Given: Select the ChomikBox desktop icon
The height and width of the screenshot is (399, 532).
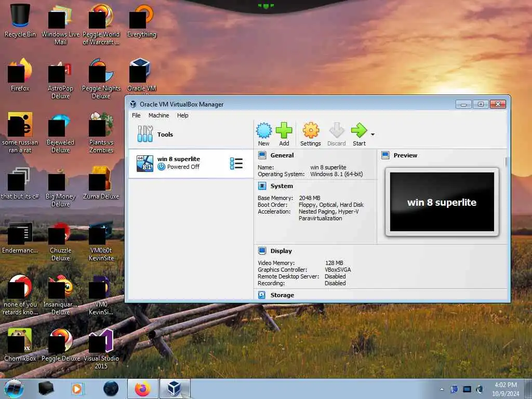Looking at the screenshot, I should click(x=20, y=345).
